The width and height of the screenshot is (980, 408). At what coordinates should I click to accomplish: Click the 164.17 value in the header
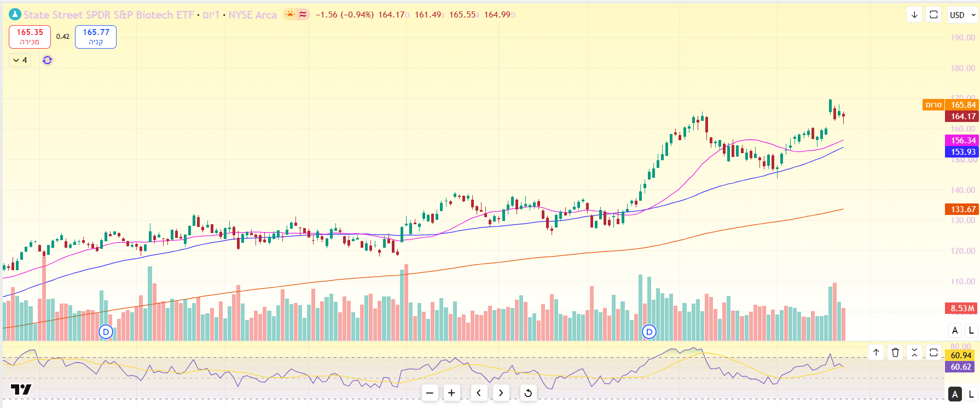point(392,15)
